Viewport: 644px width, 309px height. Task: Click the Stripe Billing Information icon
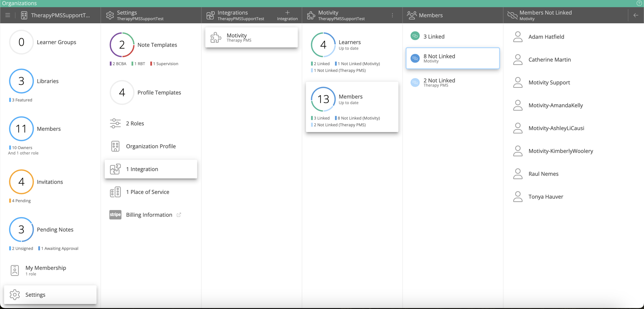coord(115,214)
